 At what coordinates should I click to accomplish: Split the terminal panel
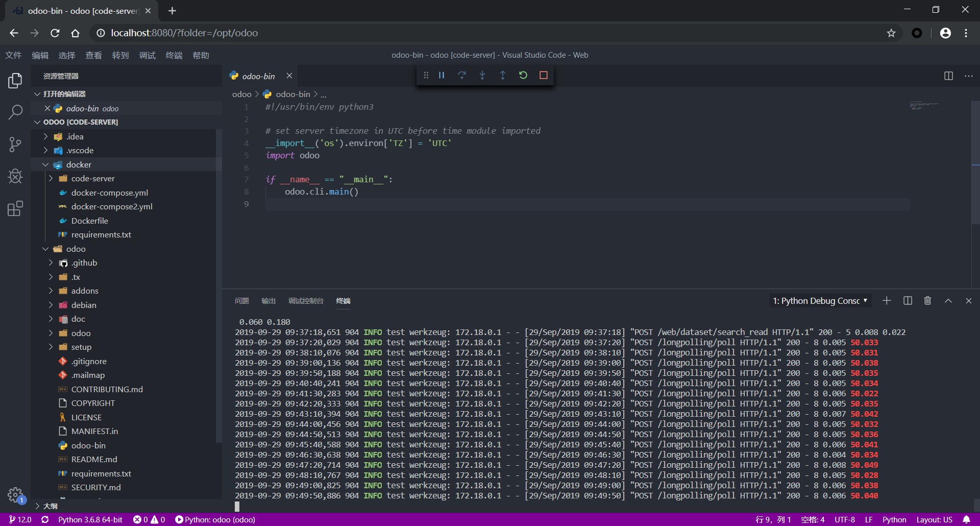click(908, 301)
